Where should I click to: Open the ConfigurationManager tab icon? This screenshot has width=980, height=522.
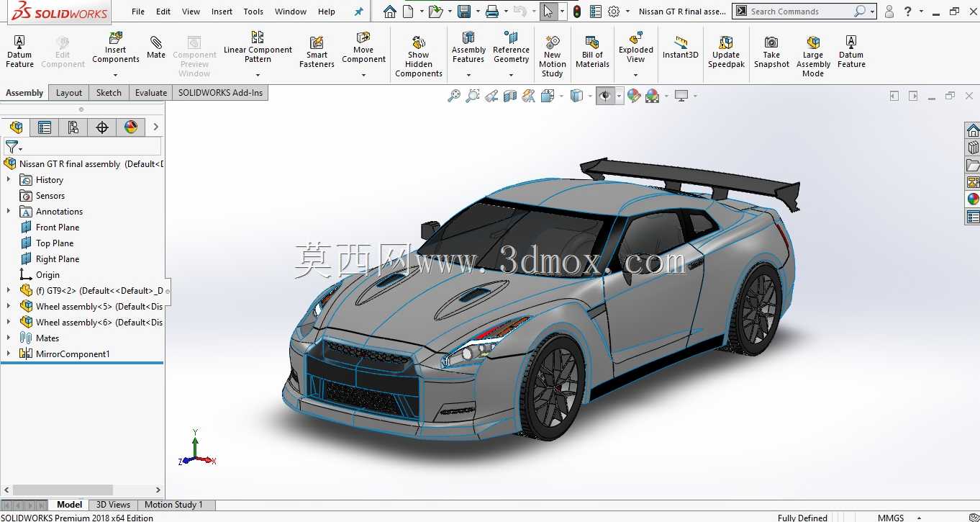[x=73, y=127]
